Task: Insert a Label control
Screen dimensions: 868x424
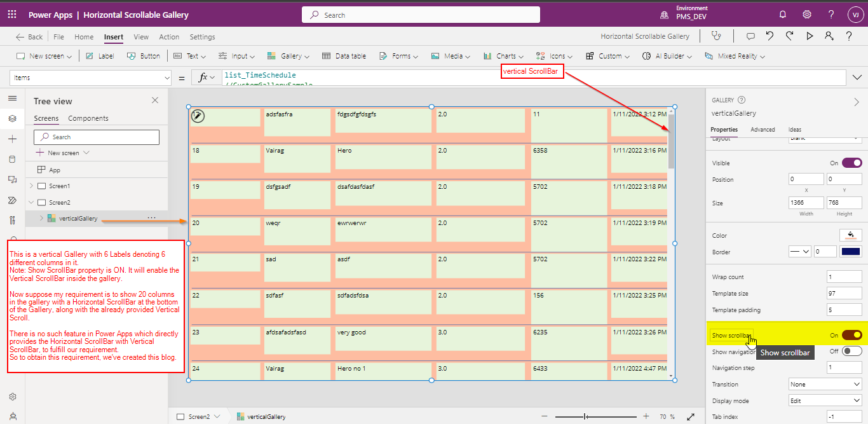Action: [x=100, y=56]
